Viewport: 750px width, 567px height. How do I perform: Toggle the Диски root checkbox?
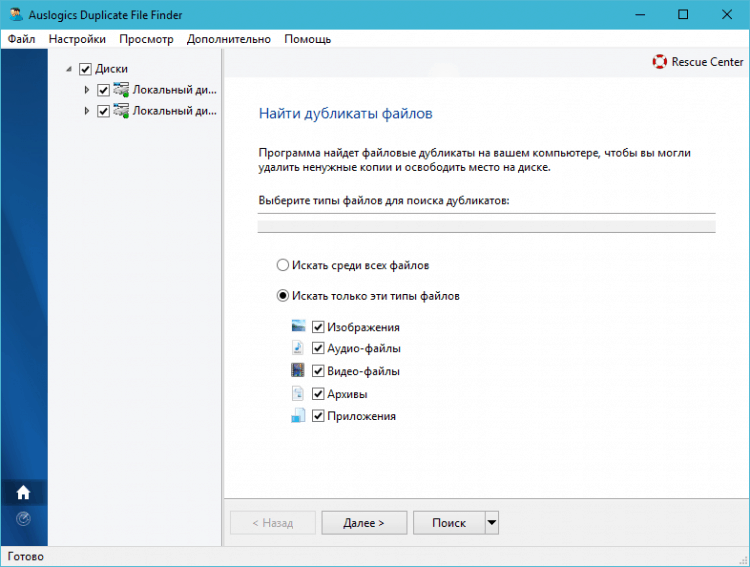[85, 69]
